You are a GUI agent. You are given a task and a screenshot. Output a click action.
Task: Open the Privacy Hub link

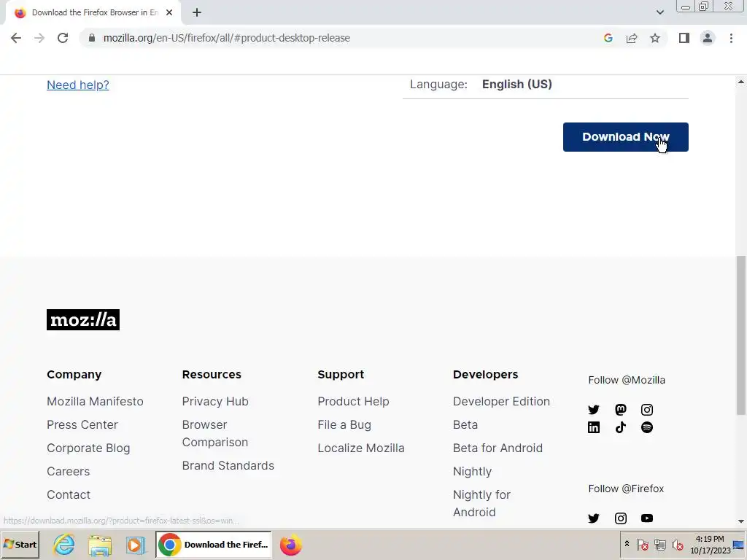215,402
